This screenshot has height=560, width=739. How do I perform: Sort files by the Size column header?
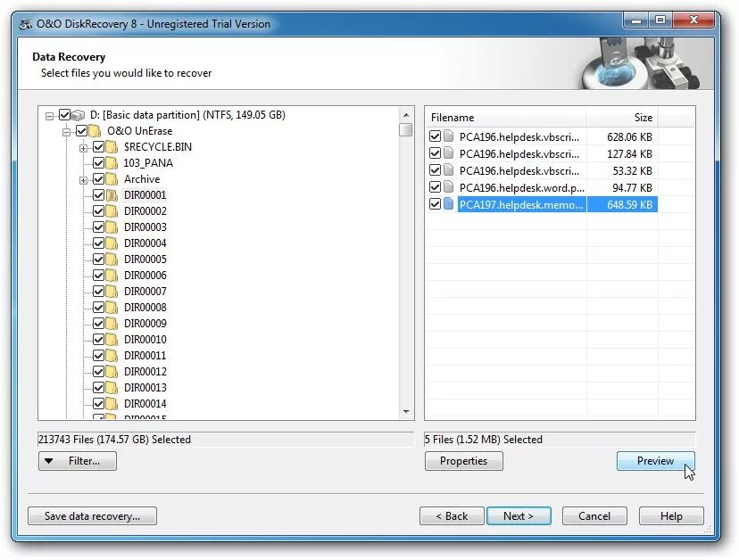(x=622, y=118)
